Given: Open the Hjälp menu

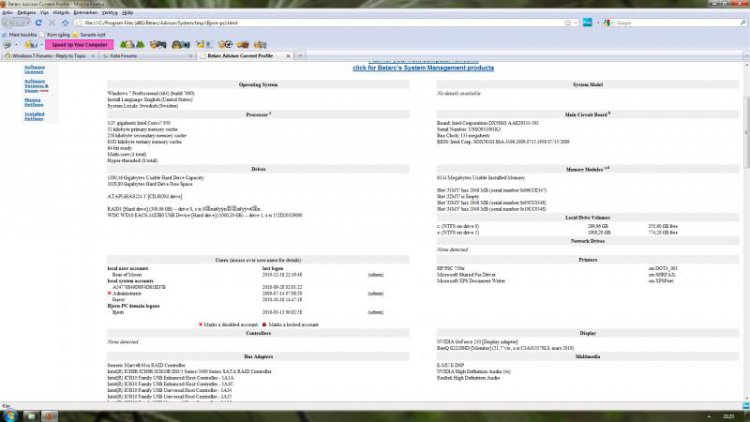Looking at the screenshot, I should [127, 12].
